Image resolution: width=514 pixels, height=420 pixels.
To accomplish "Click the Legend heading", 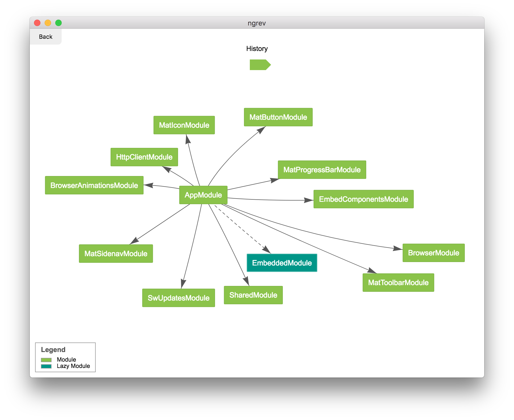I will pos(53,350).
